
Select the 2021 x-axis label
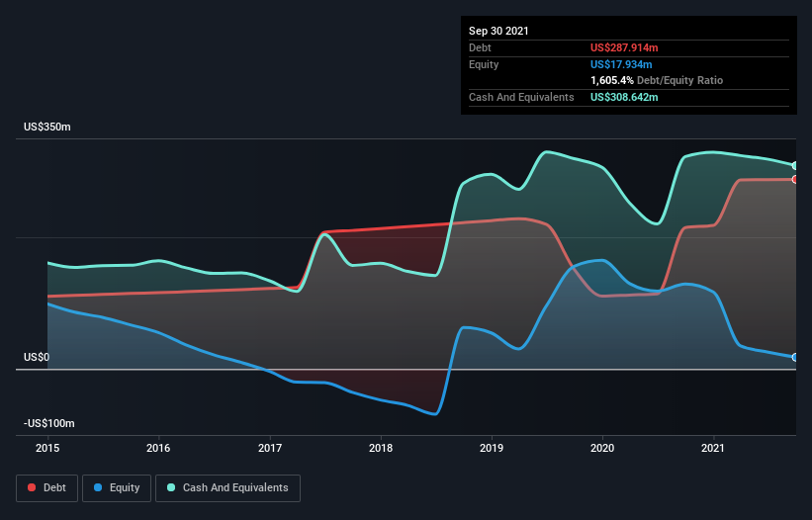point(713,448)
